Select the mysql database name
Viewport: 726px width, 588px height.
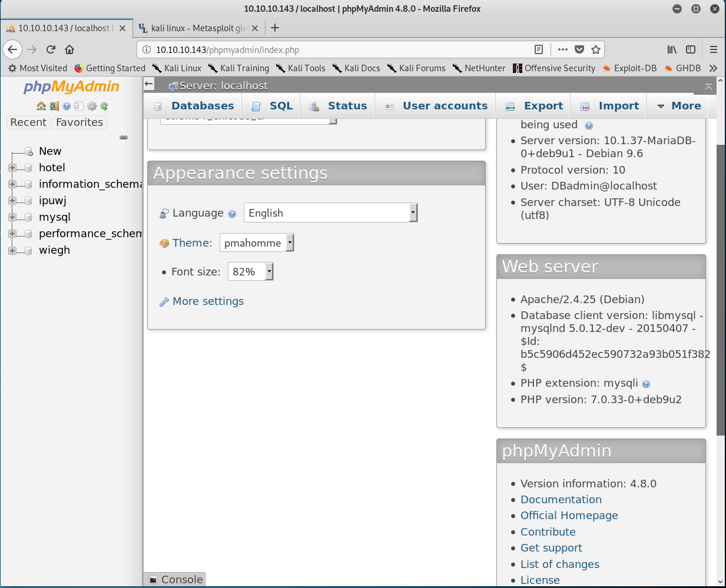coord(55,217)
